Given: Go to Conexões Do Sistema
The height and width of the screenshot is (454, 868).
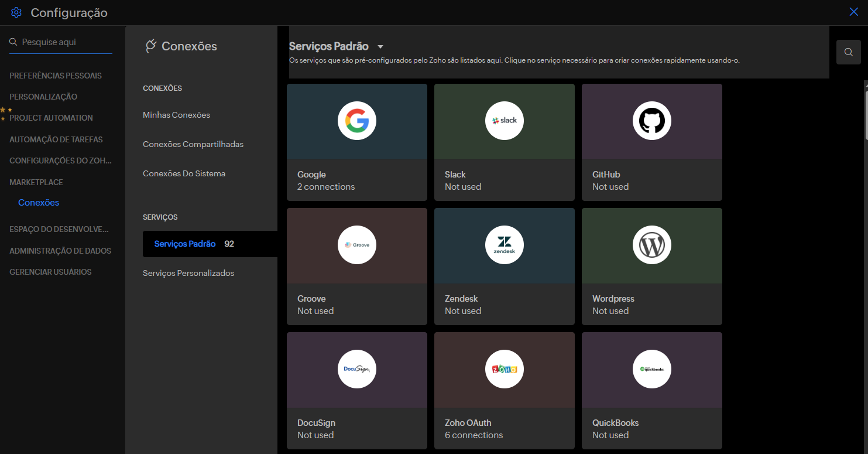Looking at the screenshot, I should coord(184,173).
